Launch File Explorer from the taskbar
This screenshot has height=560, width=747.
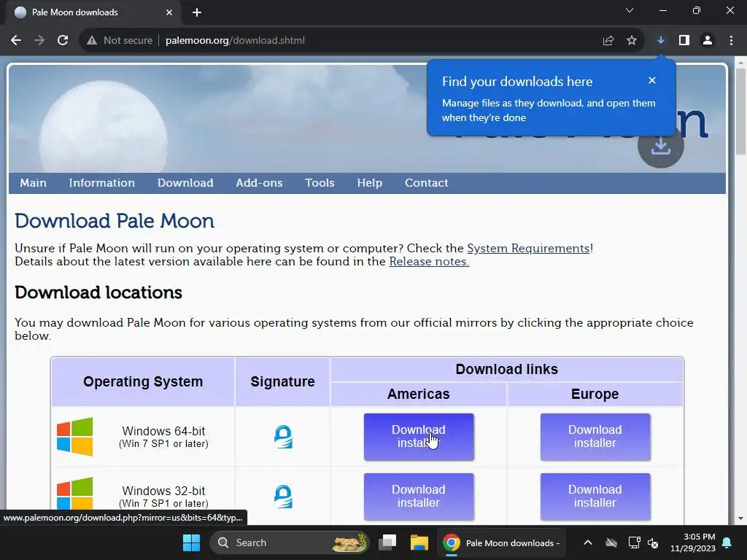[419, 542]
